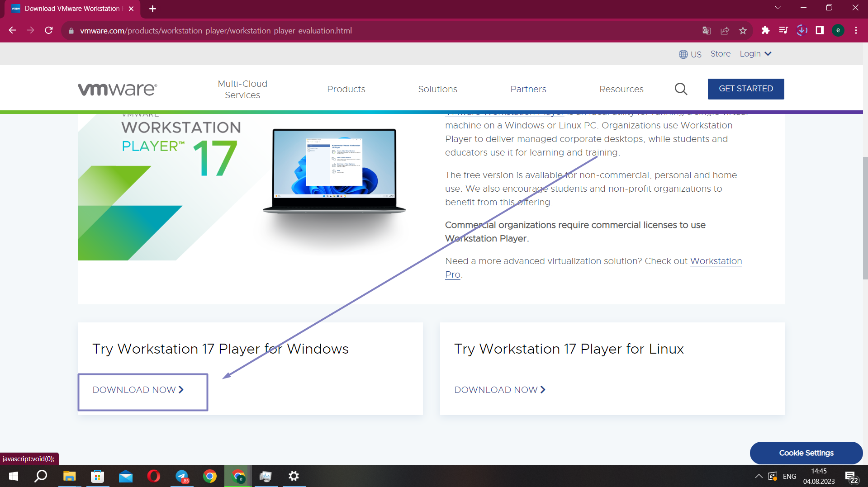This screenshot has width=868, height=487.
Task: Expand the Login dropdown
Action: [x=755, y=54]
